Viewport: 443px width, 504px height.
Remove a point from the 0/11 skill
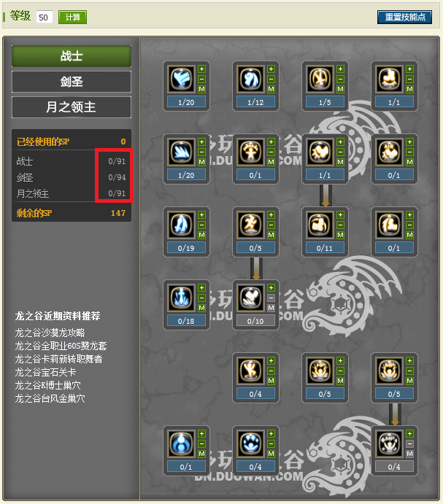tap(340, 225)
